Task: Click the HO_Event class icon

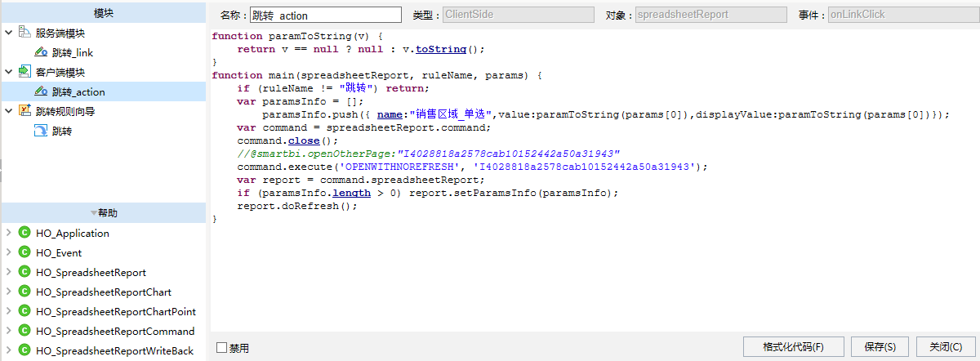Action: tap(24, 252)
